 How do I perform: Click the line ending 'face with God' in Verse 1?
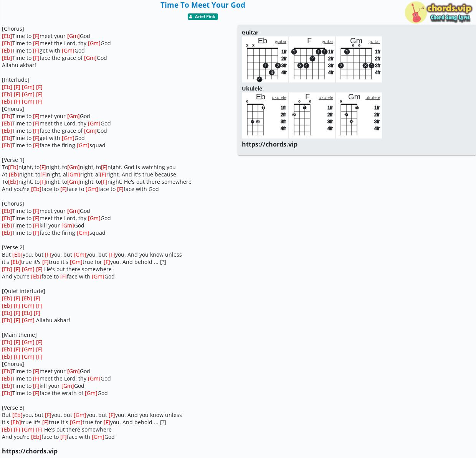[80, 189]
